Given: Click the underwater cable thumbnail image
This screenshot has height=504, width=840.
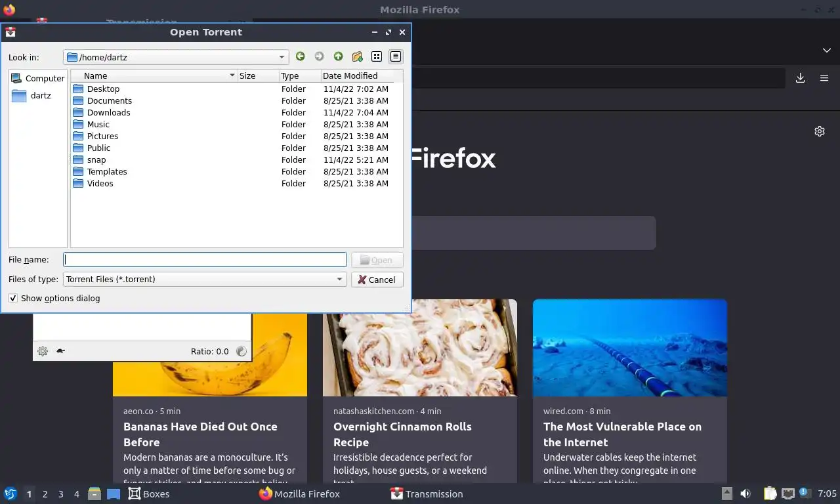Looking at the screenshot, I should coord(630,348).
